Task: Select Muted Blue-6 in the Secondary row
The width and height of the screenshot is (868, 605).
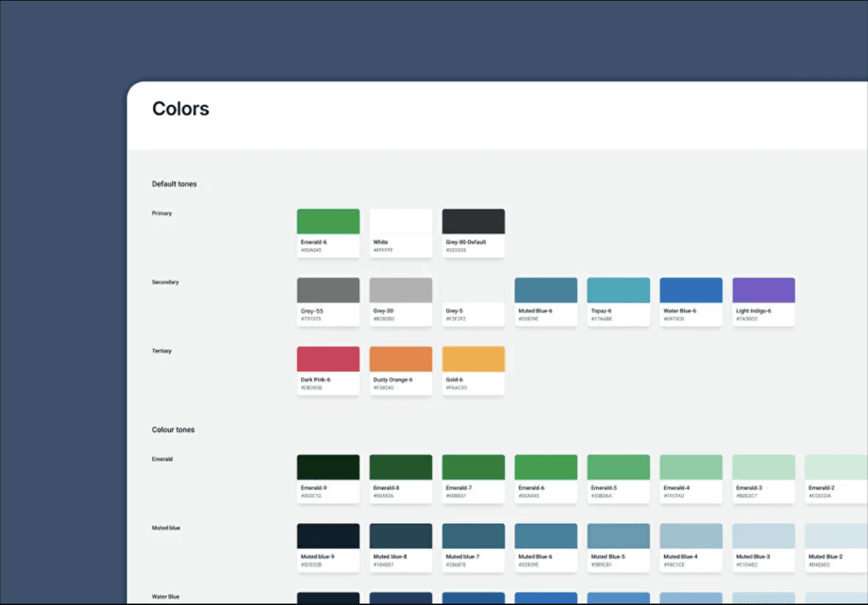Action: pos(546,302)
